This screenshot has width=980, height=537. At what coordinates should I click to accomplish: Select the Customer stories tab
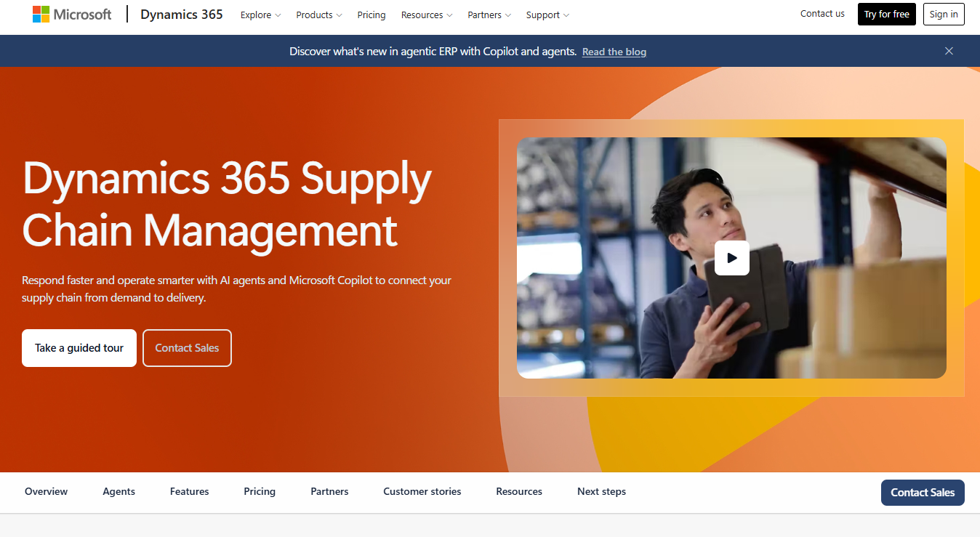click(422, 492)
